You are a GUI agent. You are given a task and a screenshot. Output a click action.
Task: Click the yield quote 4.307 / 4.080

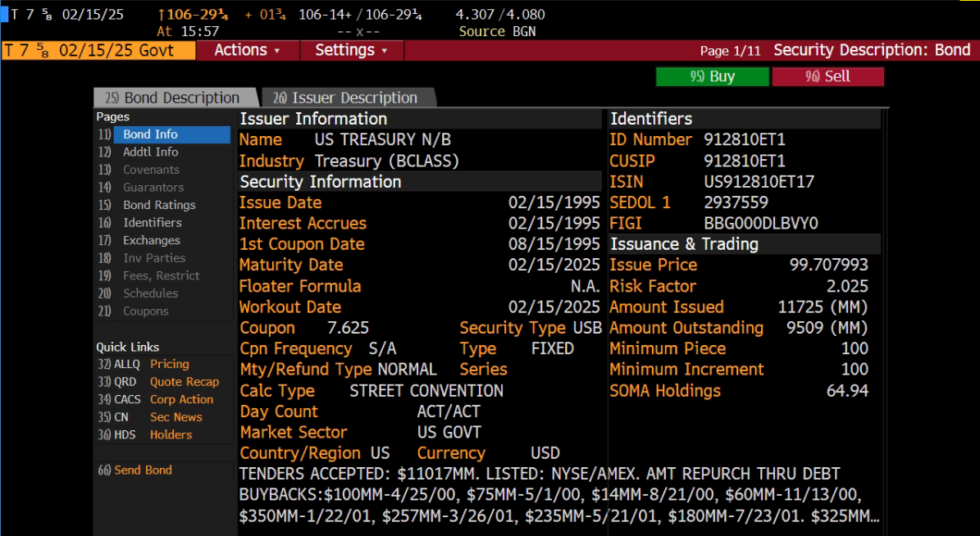tap(500, 15)
